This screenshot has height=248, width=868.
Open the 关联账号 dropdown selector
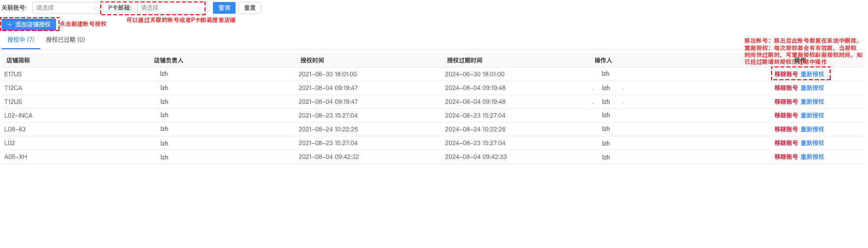(65, 8)
